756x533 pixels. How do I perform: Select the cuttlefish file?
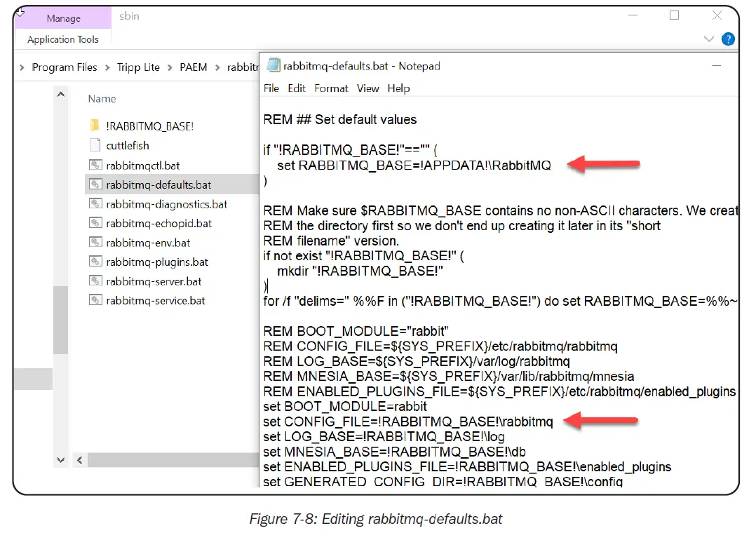coord(129,145)
